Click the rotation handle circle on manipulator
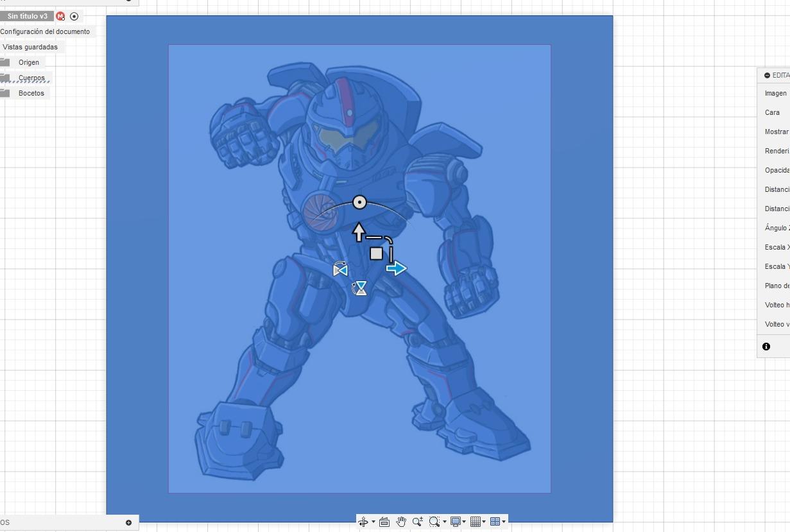This screenshot has width=790, height=532. click(360, 203)
